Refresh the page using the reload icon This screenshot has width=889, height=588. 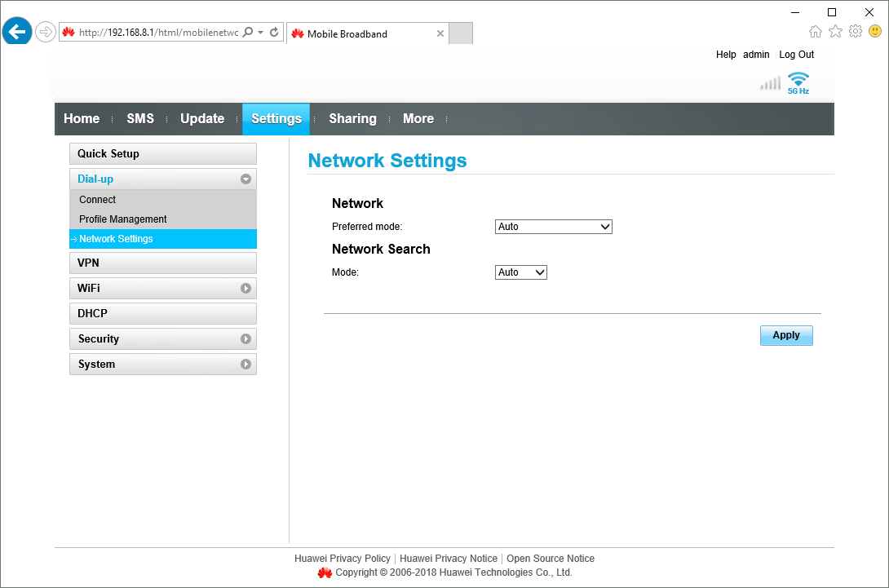tap(273, 31)
